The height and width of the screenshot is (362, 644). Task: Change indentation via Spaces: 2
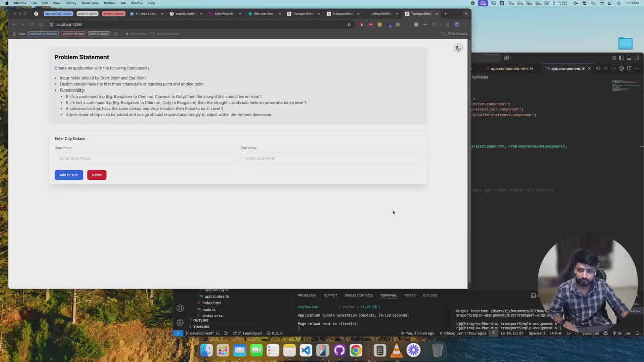537,333
